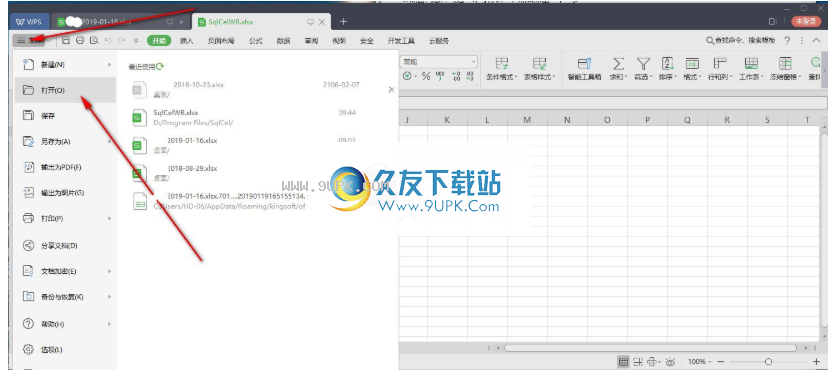Viewport: 836px width, 378px height.
Task: Open the 冻结窗格 freeze panes tool
Action: pyautogui.click(x=785, y=68)
